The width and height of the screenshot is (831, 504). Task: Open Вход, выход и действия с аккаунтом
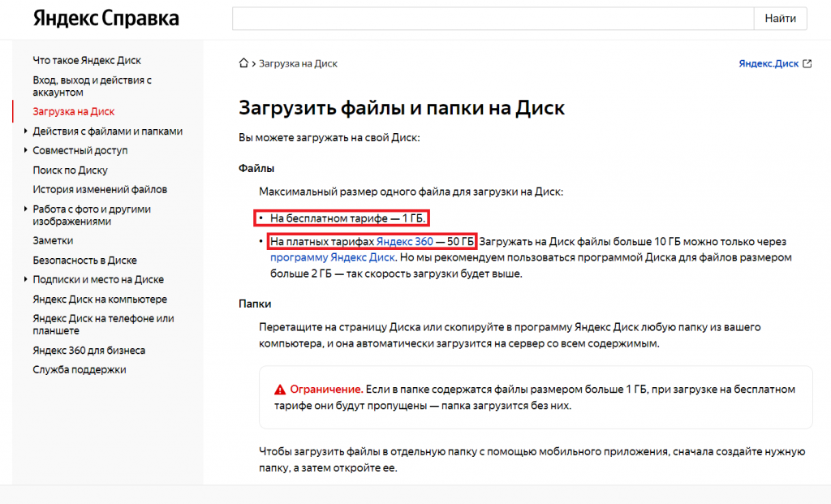click(x=93, y=86)
